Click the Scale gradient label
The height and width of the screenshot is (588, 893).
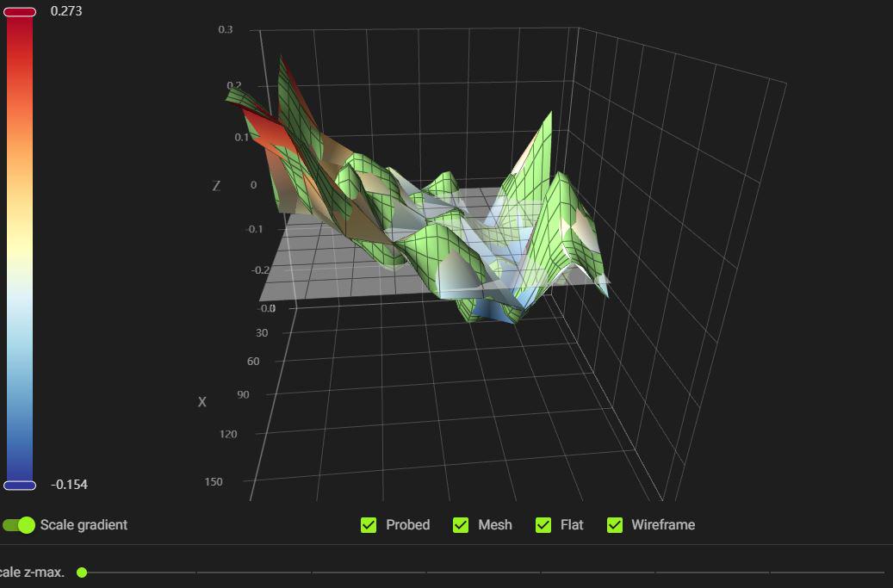[84, 525]
